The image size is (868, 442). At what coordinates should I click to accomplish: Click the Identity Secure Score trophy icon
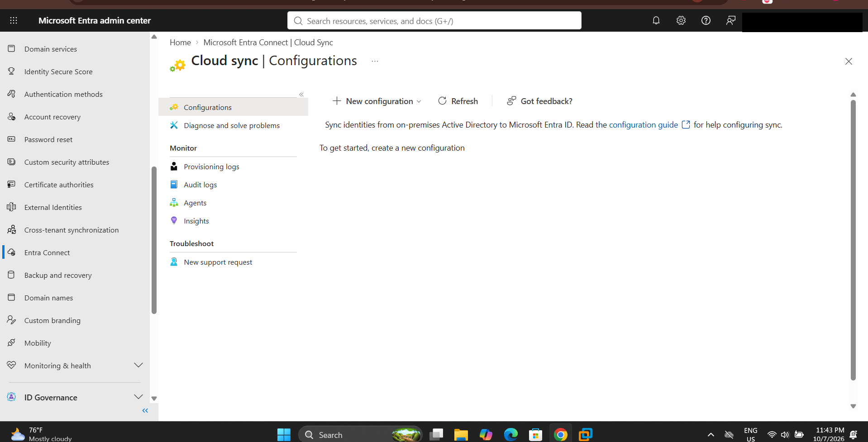[12, 71]
